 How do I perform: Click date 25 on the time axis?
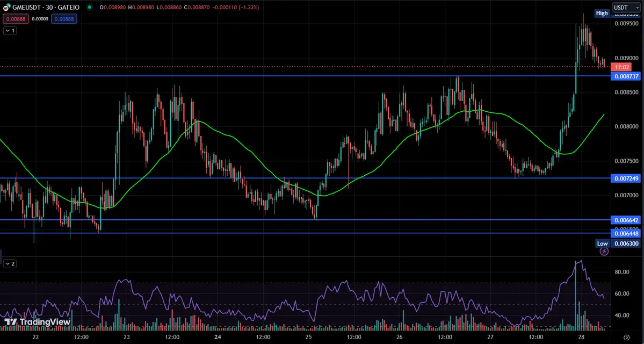coord(309,337)
